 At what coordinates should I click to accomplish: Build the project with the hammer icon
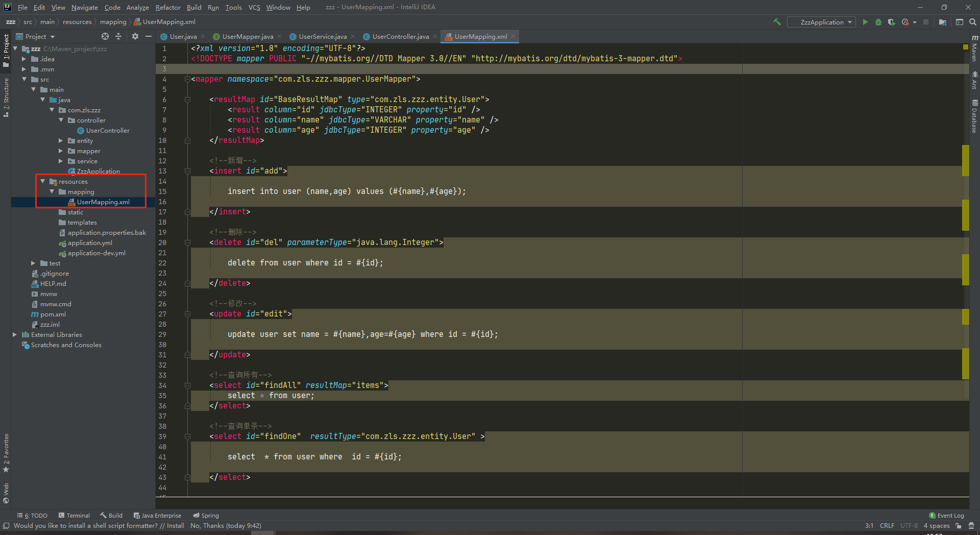(x=777, y=22)
